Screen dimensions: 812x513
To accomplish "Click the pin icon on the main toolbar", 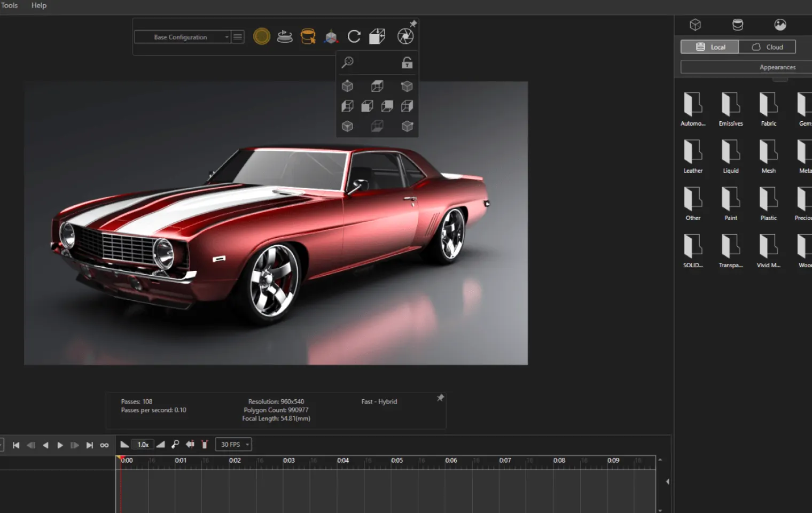I will point(413,24).
